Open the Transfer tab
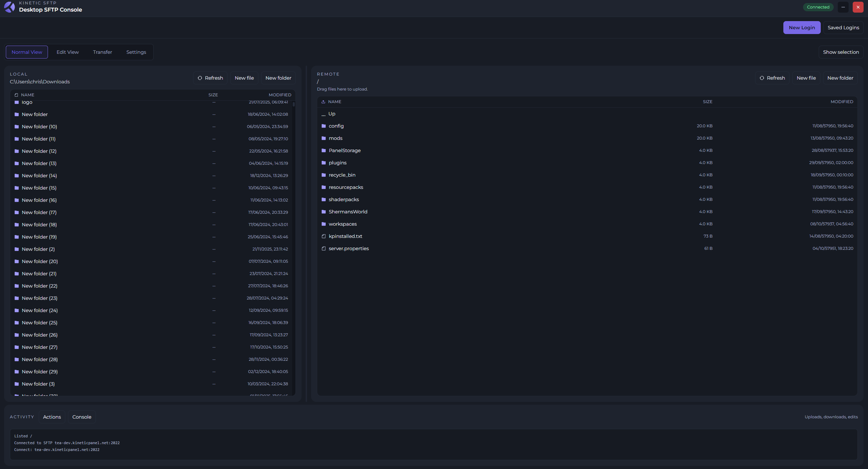868x469 pixels. [102, 52]
